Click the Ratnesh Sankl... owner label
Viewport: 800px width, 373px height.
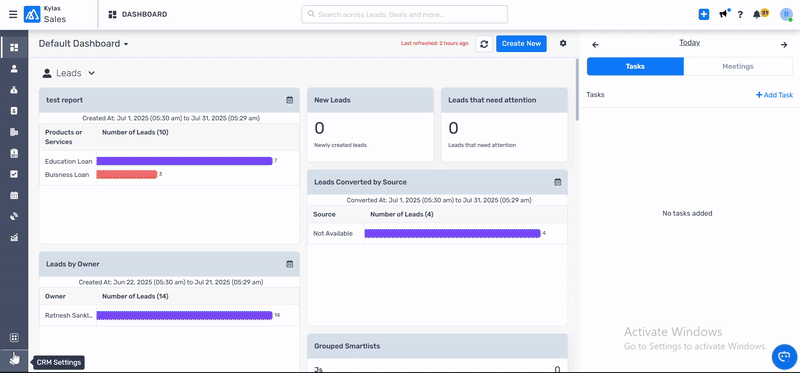(69, 315)
